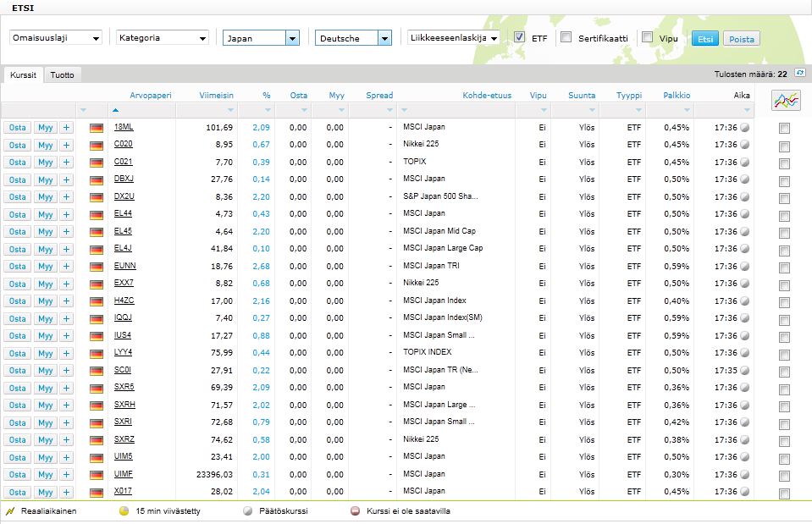Click the Poista clear button
The image size is (812, 524).
click(742, 39)
